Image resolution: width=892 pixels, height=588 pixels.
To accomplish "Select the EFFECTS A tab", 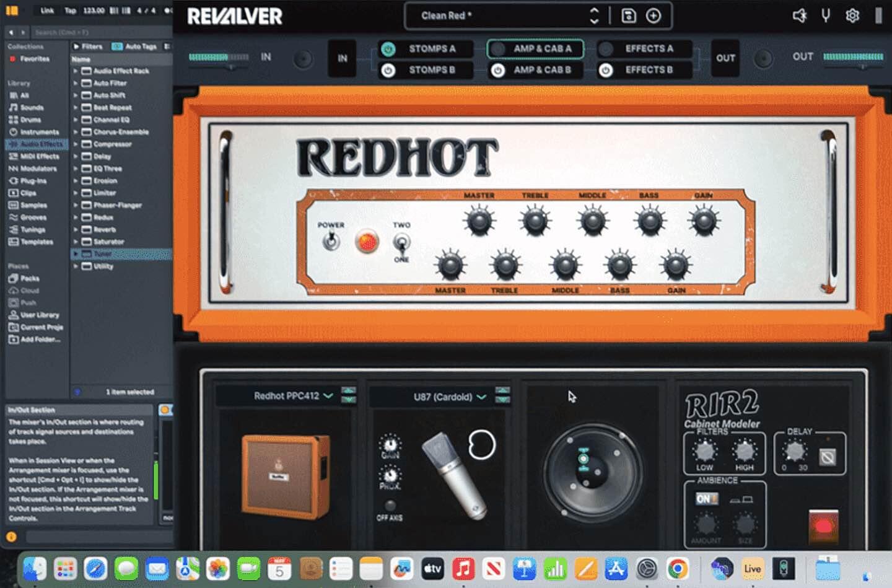I will coord(649,48).
